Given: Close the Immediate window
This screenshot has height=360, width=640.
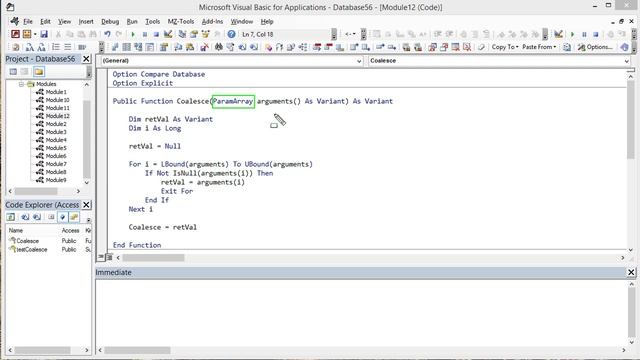Looking at the screenshot, I should 631,272.
